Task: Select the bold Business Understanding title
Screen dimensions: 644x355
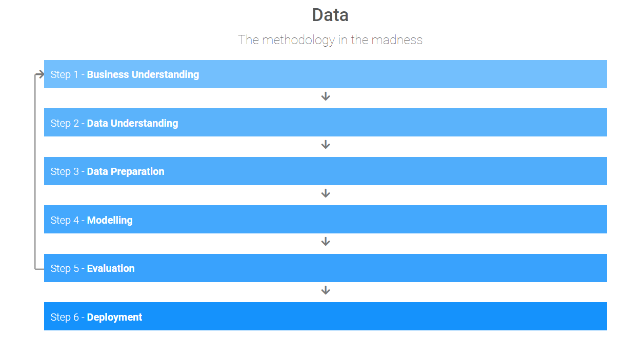Action: (143, 74)
